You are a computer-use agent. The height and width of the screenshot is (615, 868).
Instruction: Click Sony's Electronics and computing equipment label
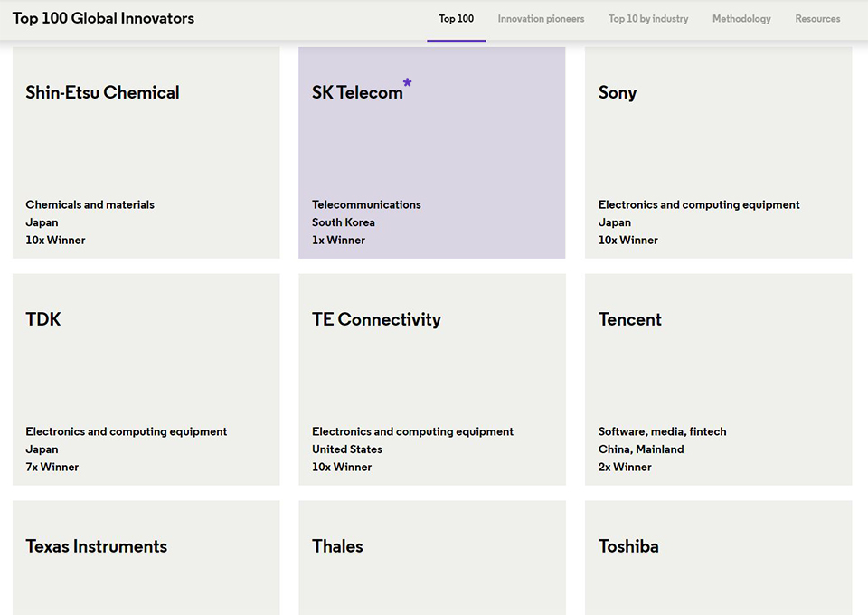pyautogui.click(x=699, y=205)
